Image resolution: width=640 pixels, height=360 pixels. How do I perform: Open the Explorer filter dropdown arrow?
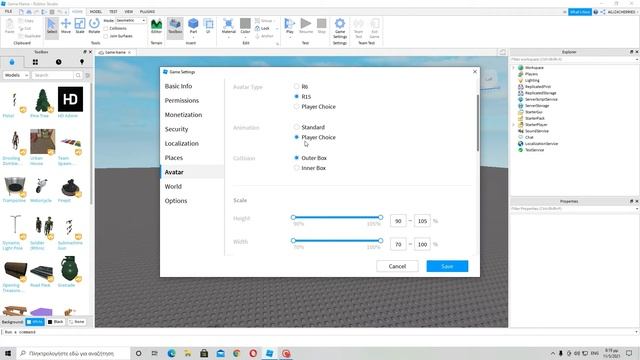click(637, 59)
